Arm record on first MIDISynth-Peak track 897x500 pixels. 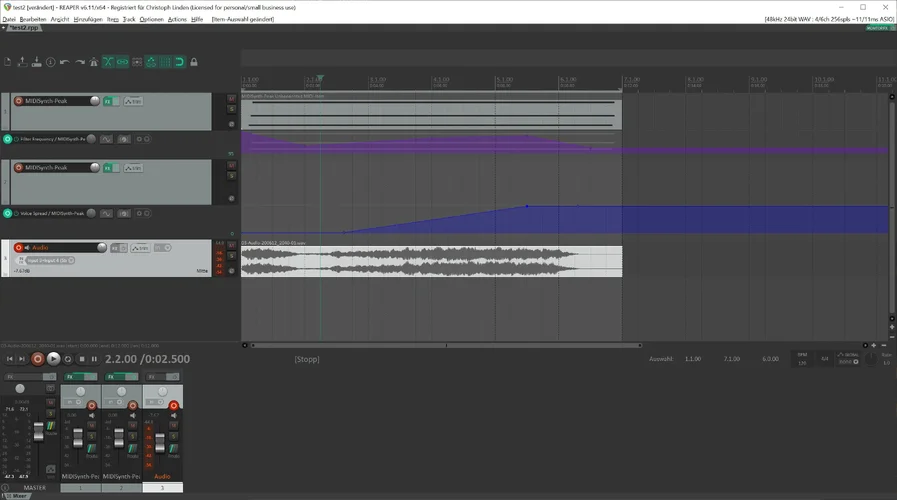[18, 101]
